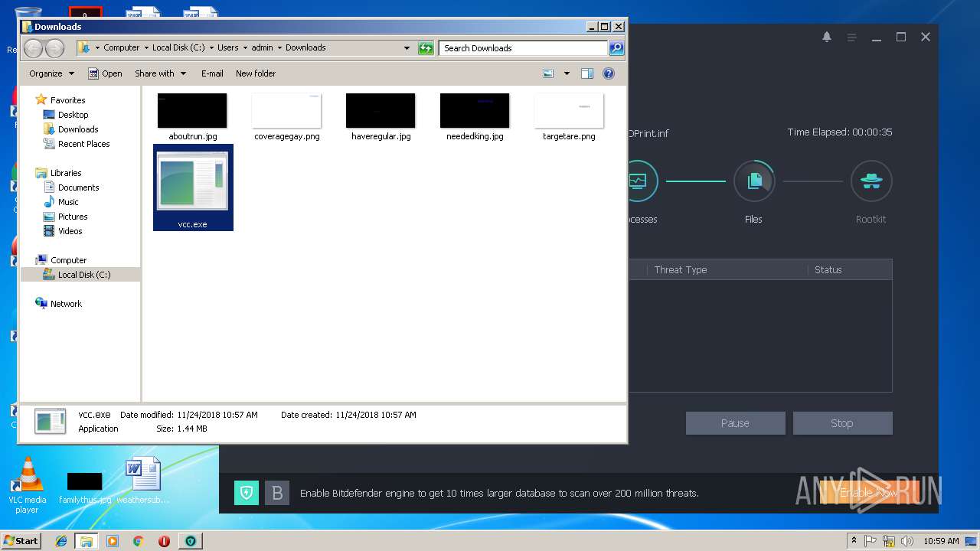
Task: Click the Computer segment in address path
Action: coord(122,47)
